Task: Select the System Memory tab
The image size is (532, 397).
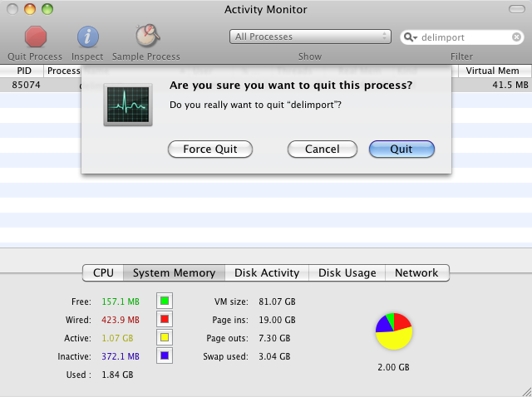Action: pyautogui.click(x=174, y=273)
